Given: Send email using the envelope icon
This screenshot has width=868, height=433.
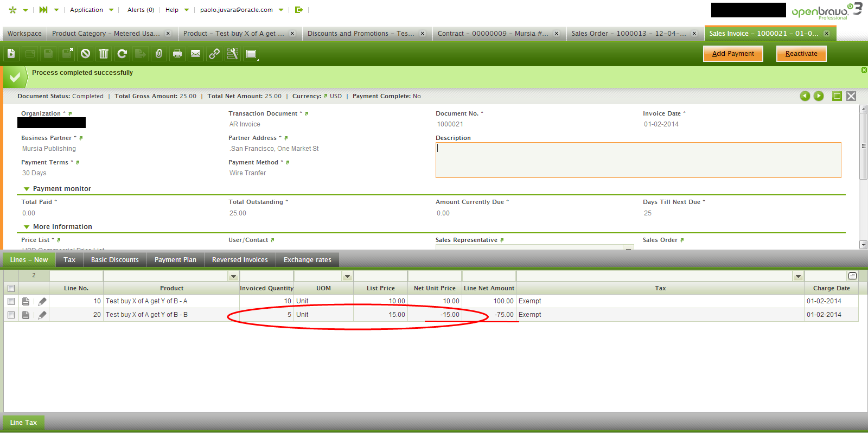Looking at the screenshot, I should tap(196, 54).
